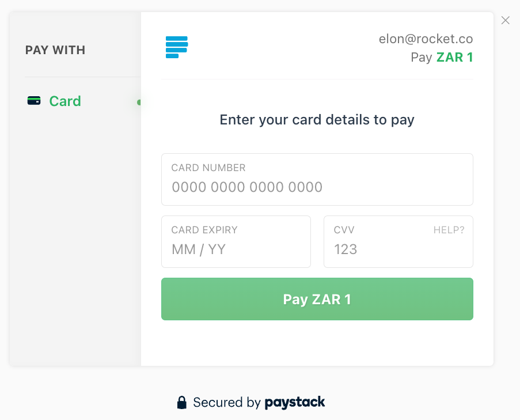Viewport: 520px width, 420px height.
Task: Click the ZAR 1 amount in header
Action: coord(454,58)
